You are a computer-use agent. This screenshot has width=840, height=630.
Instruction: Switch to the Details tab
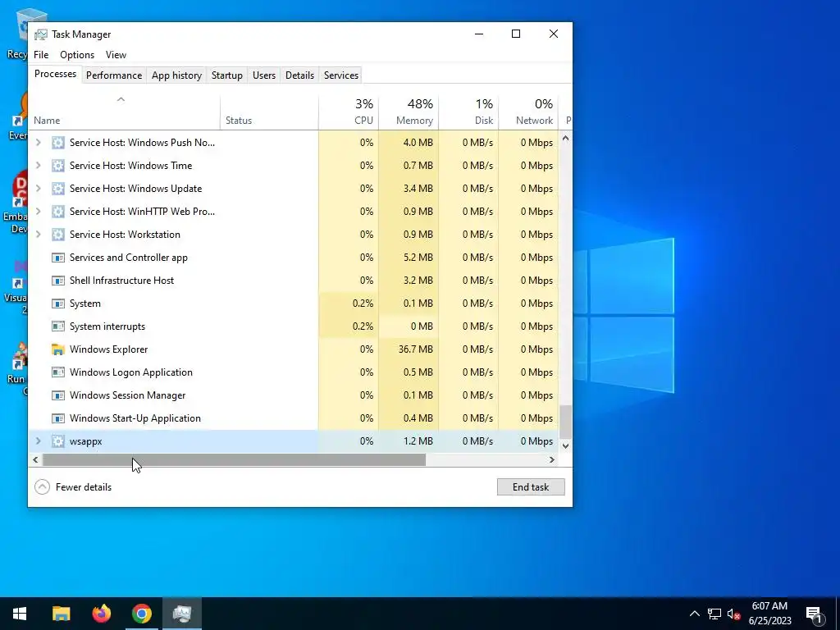pyautogui.click(x=299, y=75)
